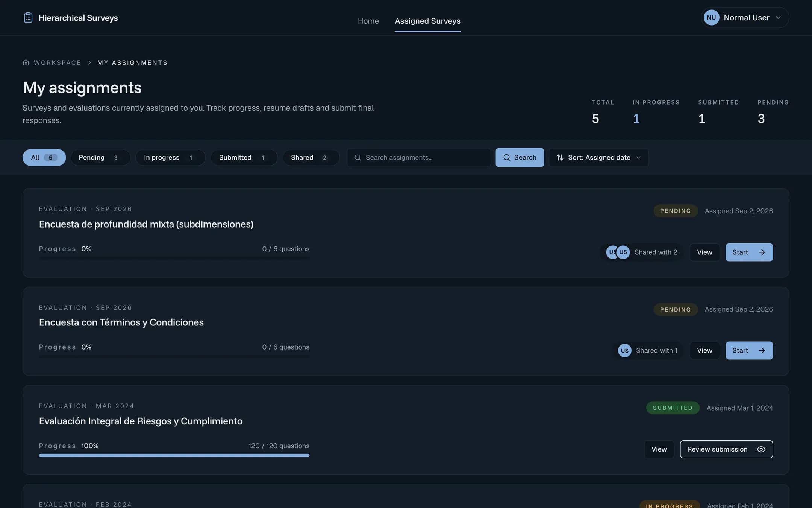Screen dimensions: 812x508
Task: Open Review submission for Evaluación Integral
Action: [x=726, y=449]
